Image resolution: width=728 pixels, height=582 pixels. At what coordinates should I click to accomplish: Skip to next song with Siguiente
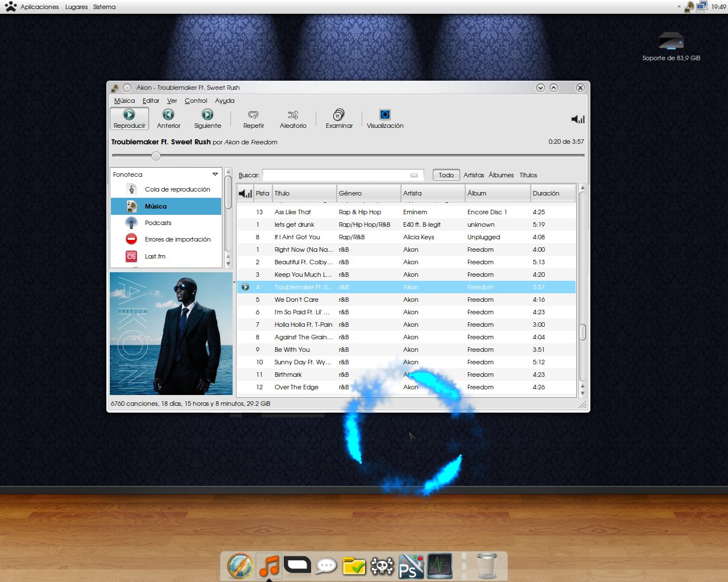pos(208,119)
